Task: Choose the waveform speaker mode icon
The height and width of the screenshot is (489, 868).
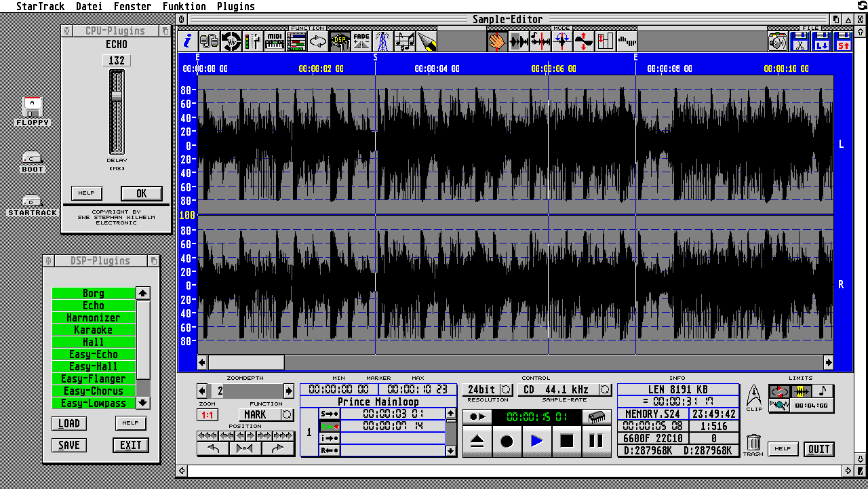Action: click(519, 41)
